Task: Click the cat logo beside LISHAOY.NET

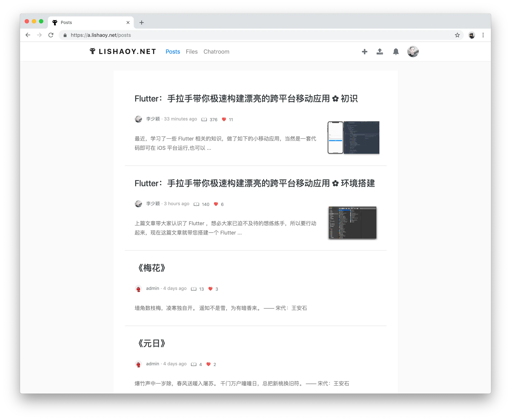Action: pyautogui.click(x=92, y=51)
